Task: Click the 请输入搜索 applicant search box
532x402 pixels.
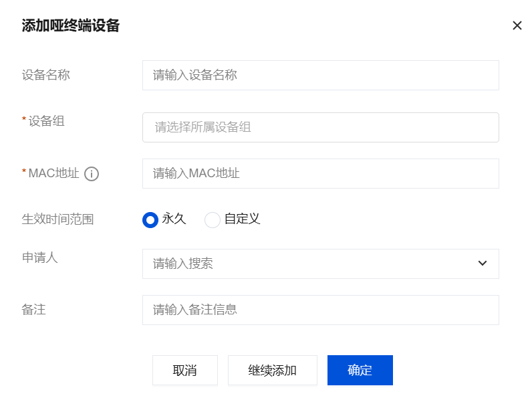Action: point(321,264)
